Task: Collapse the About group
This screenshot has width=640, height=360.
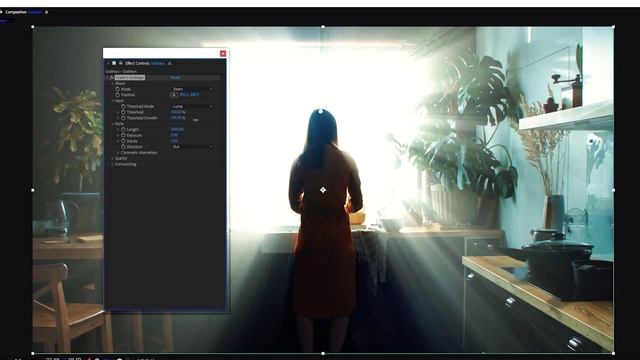Action: (113, 83)
